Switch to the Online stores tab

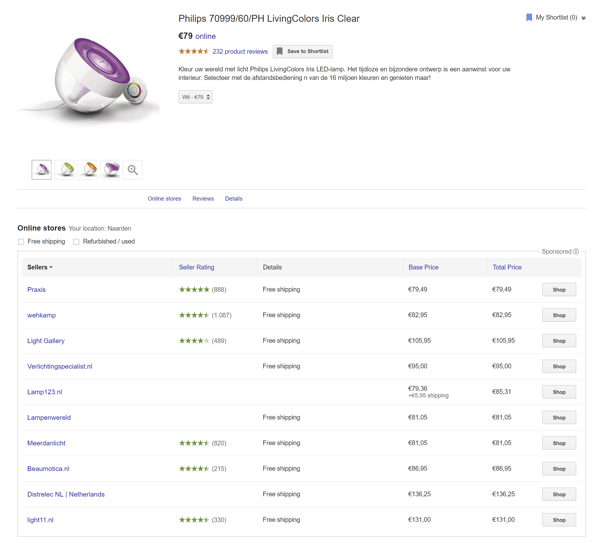(164, 199)
